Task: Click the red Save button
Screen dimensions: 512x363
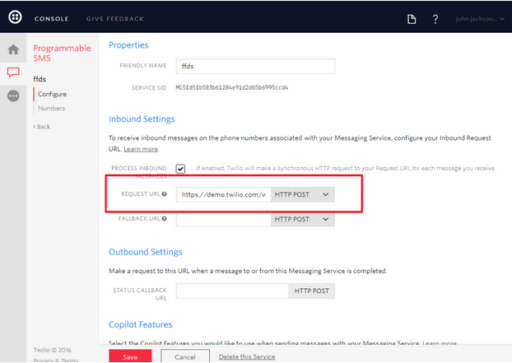Action: [130, 356]
